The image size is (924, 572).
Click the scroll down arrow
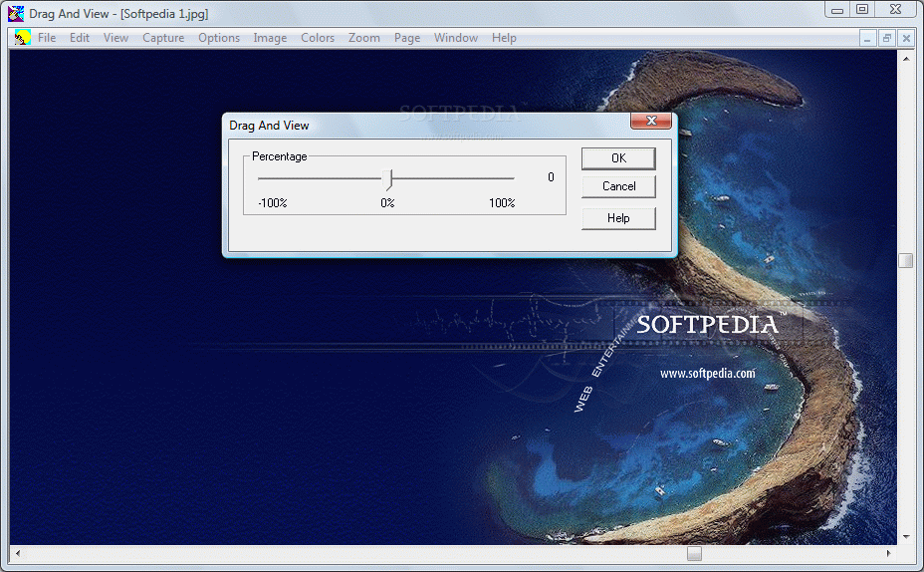tap(906, 536)
